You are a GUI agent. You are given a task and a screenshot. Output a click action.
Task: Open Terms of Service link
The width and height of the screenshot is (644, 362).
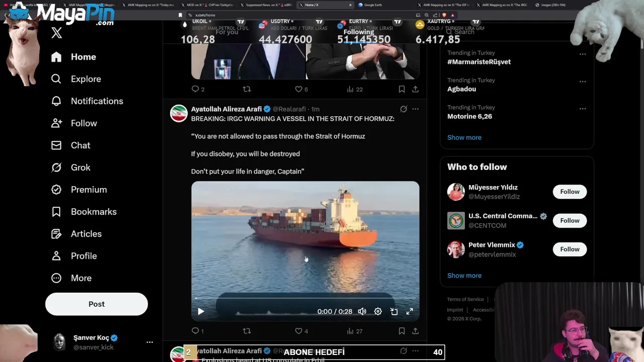pyautogui.click(x=465, y=299)
